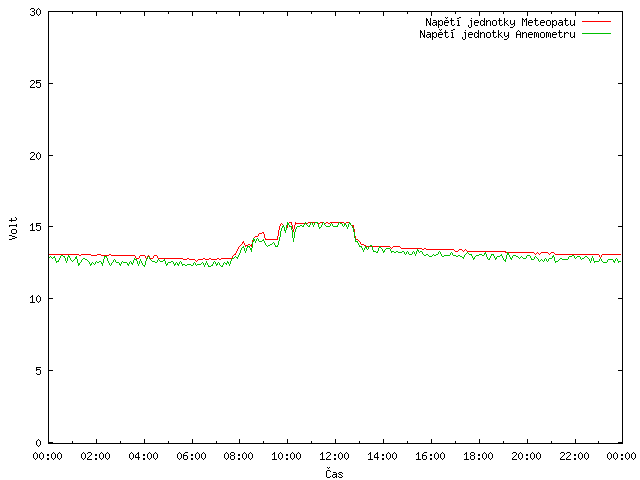Click x-axis time label 22:00
The image size is (640, 480).
(x=574, y=456)
